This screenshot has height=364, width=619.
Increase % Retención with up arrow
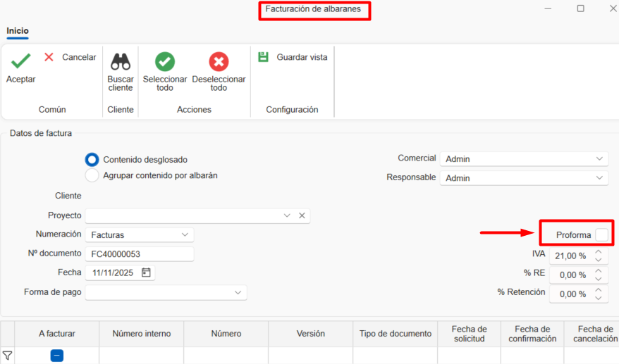[x=599, y=290]
